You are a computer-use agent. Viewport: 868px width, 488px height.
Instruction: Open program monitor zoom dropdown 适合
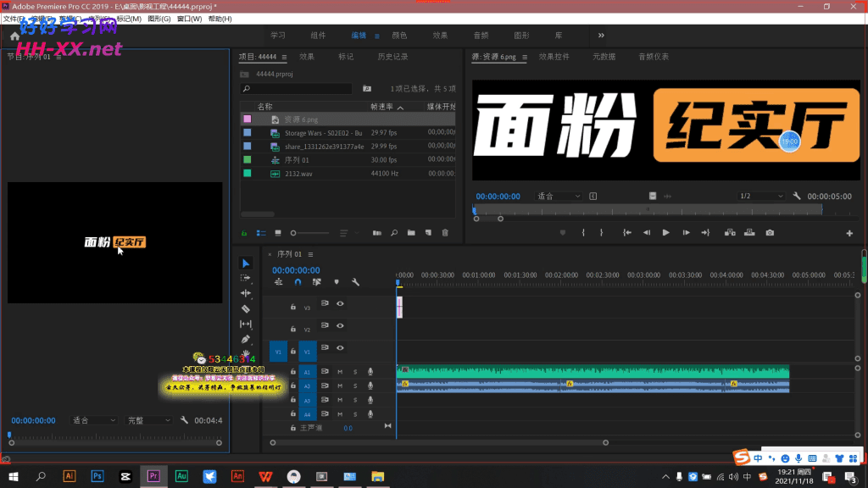(93, 420)
